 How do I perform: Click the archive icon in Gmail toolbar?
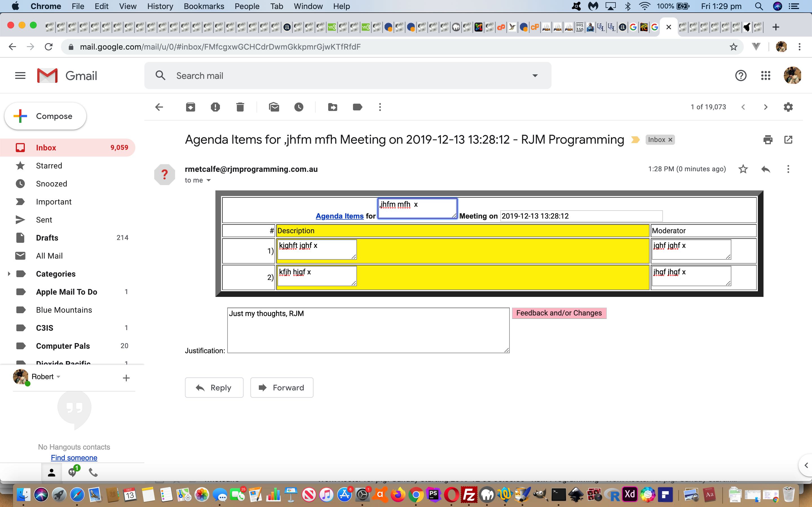coord(190,107)
